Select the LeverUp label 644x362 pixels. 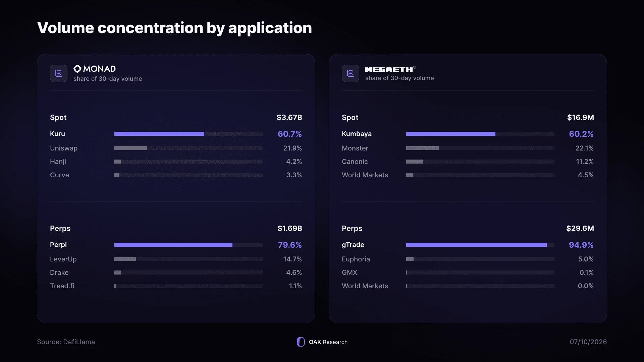tap(63, 259)
